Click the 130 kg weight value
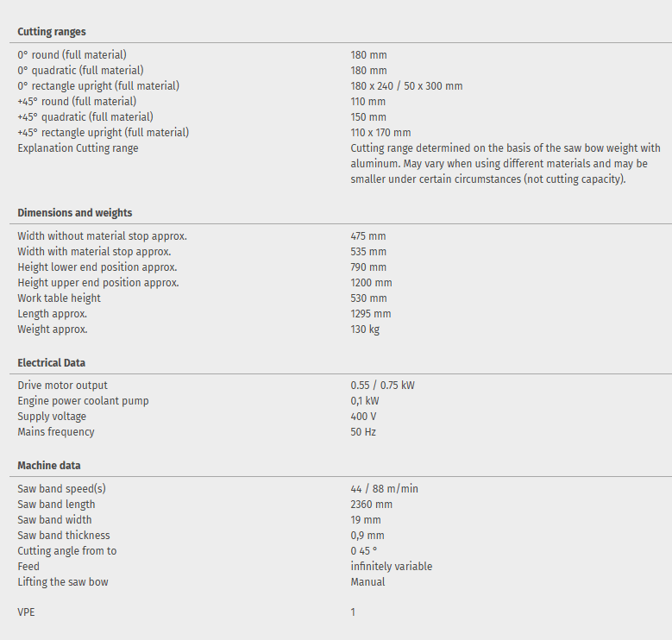672x640 pixels. pyautogui.click(x=365, y=329)
